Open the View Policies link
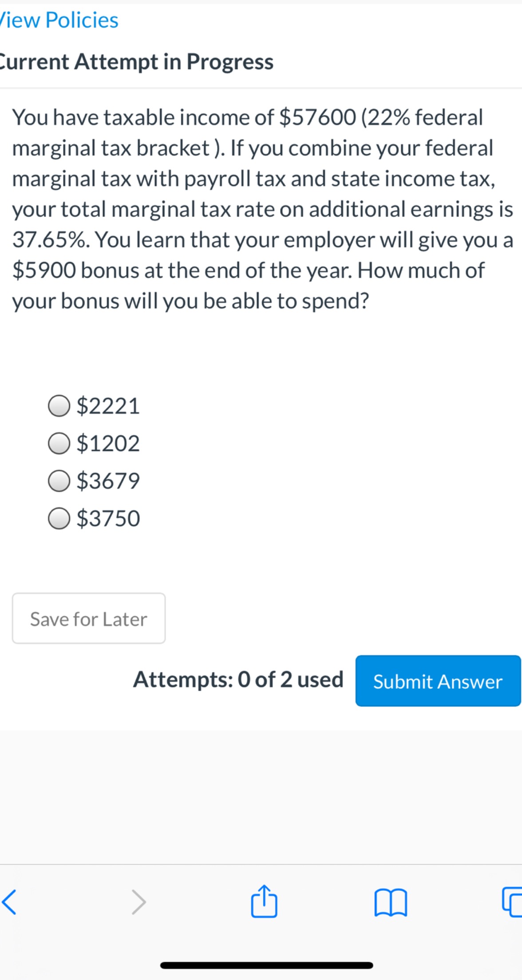 (58, 20)
